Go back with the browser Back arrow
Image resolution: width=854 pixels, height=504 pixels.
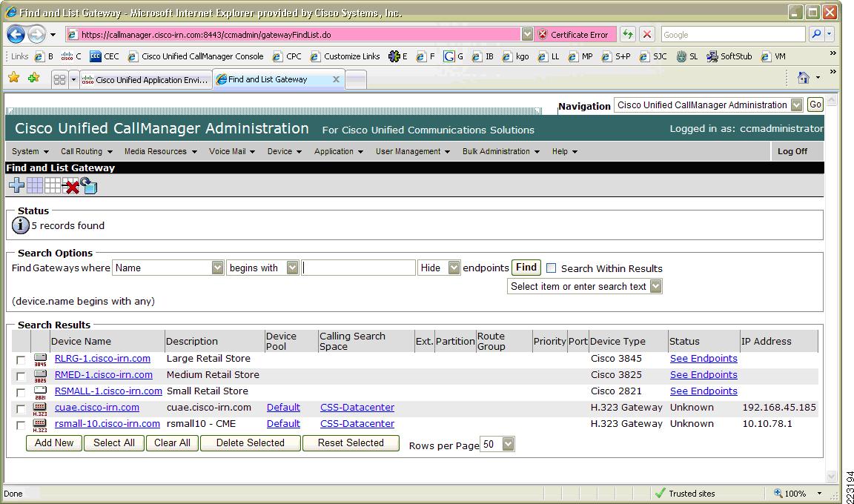pyautogui.click(x=16, y=35)
